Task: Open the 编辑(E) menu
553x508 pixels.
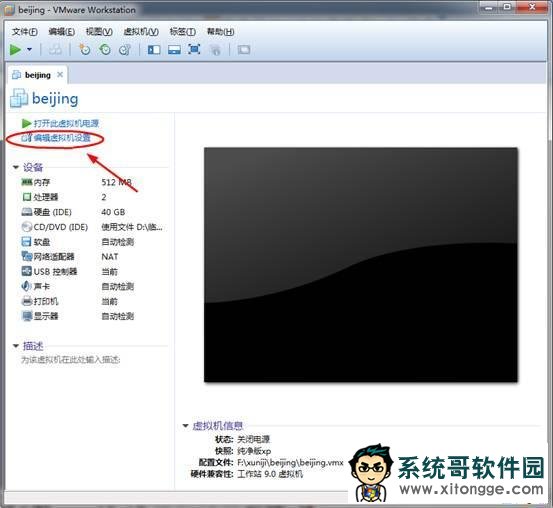Action: coord(61,32)
